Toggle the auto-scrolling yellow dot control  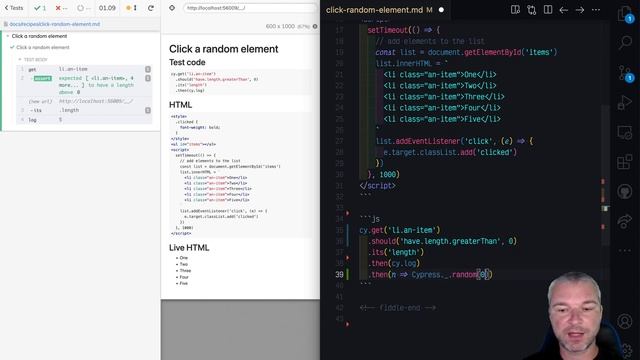click(131, 8)
